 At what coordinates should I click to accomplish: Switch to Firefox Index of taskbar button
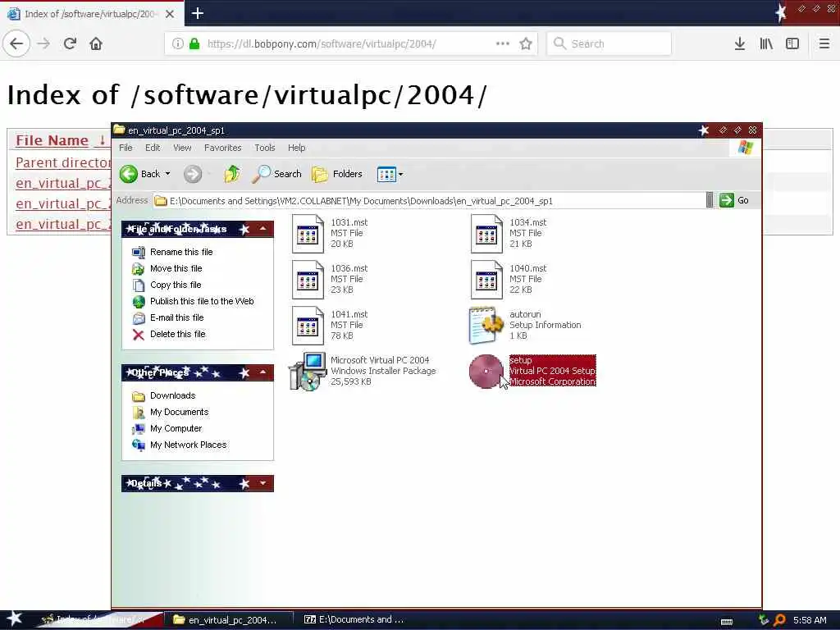97,620
